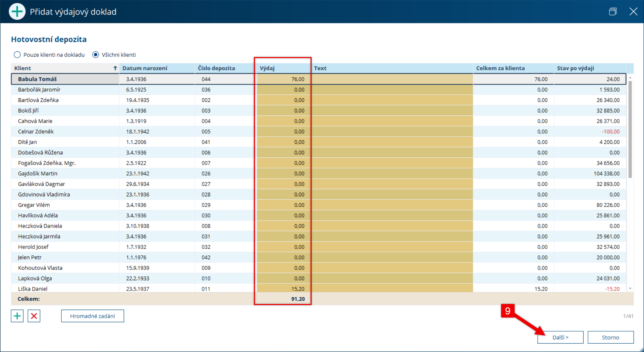
Task: Select client 'Heczková Daniela'
Action: [40, 226]
